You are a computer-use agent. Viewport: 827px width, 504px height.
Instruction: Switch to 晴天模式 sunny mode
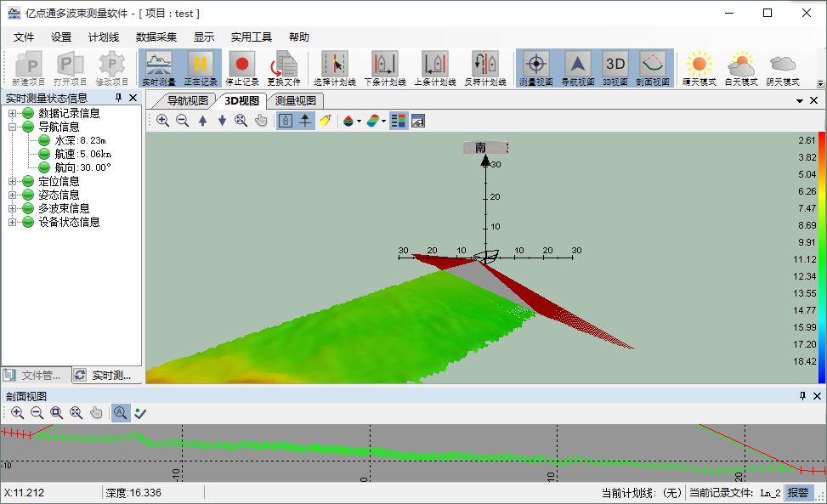(700, 69)
